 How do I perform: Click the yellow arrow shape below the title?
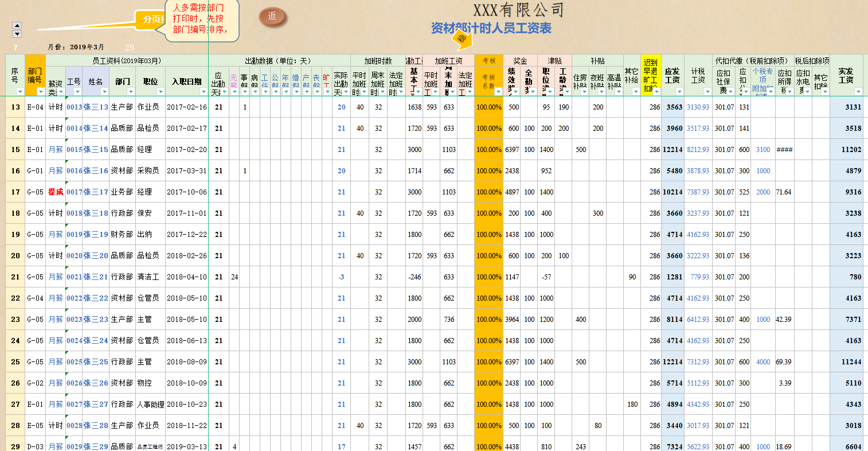click(x=461, y=40)
